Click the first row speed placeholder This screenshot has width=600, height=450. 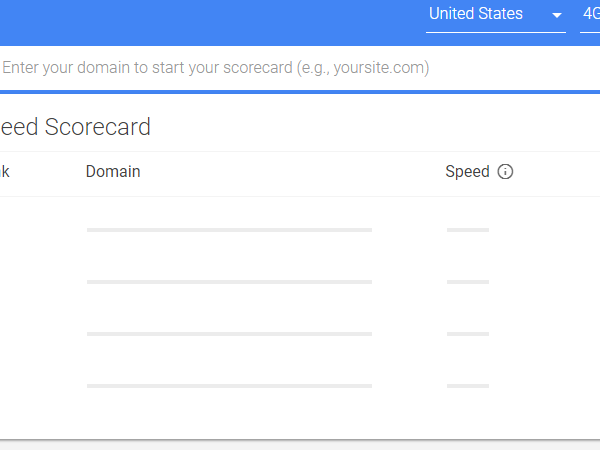click(467, 230)
